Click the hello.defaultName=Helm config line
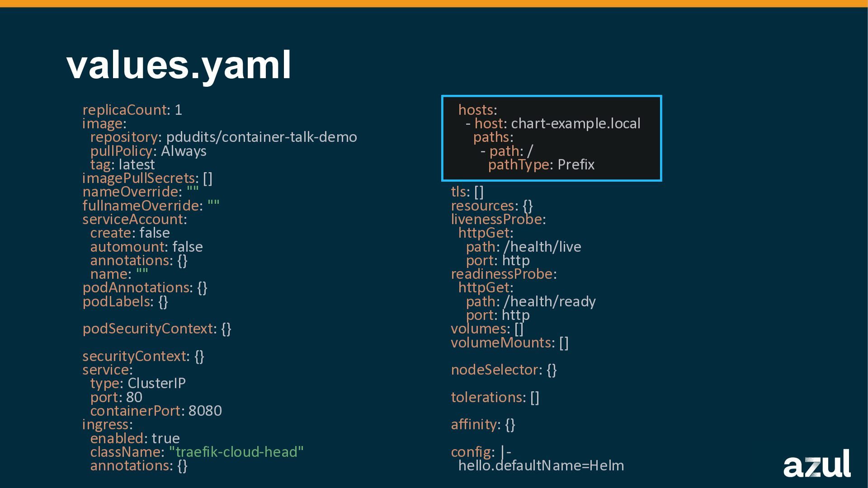 pyautogui.click(x=541, y=465)
